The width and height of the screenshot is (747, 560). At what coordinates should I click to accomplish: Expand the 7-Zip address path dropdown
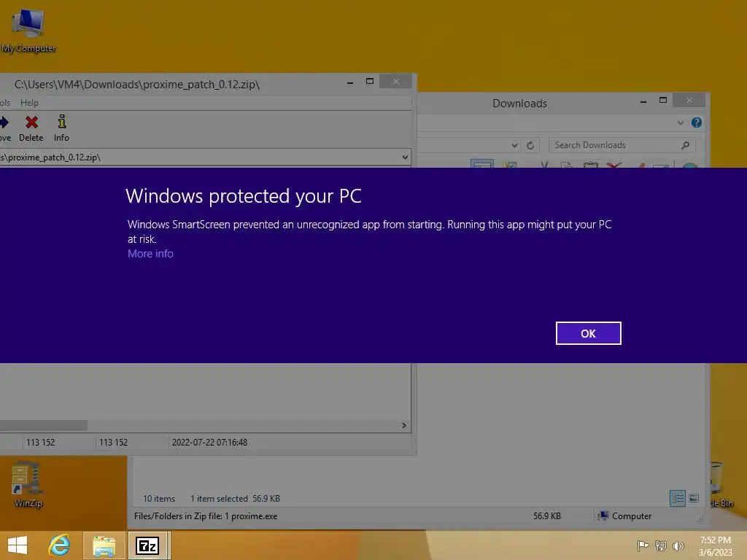click(404, 157)
